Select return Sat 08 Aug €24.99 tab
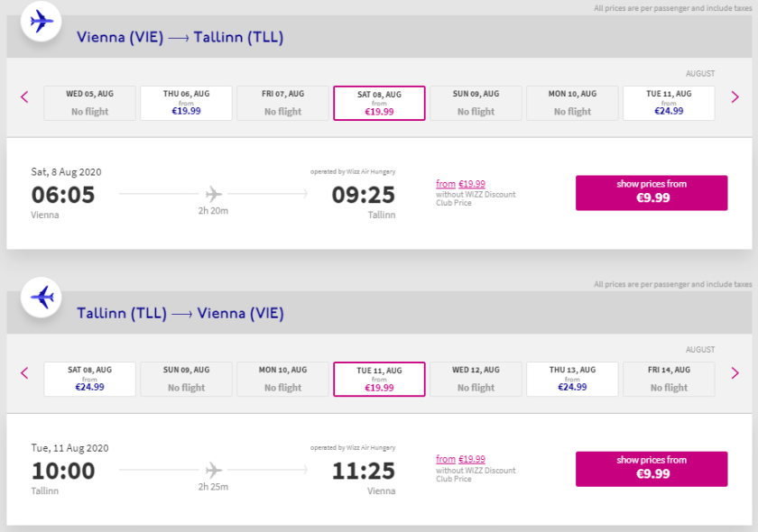Image resolution: width=758 pixels, height=532 pixels. pos(90,379)
